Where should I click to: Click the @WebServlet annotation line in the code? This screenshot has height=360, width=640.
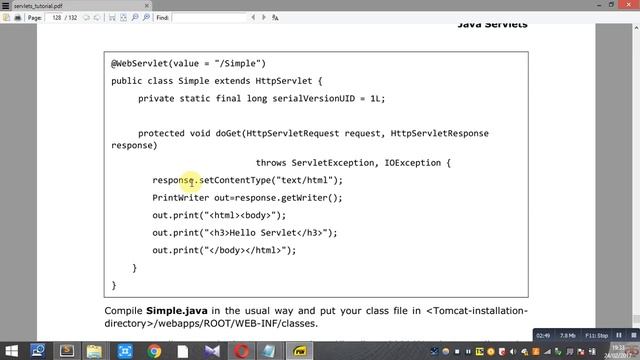click(189, 64)
